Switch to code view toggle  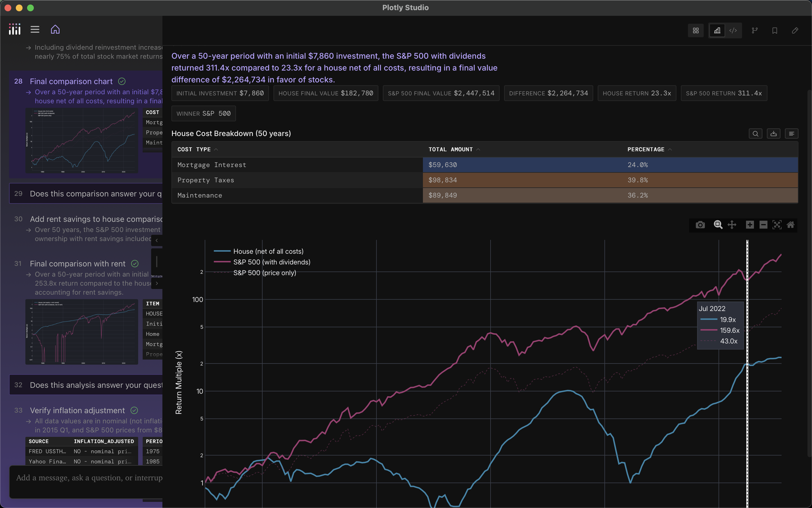(x=733, y=30)
